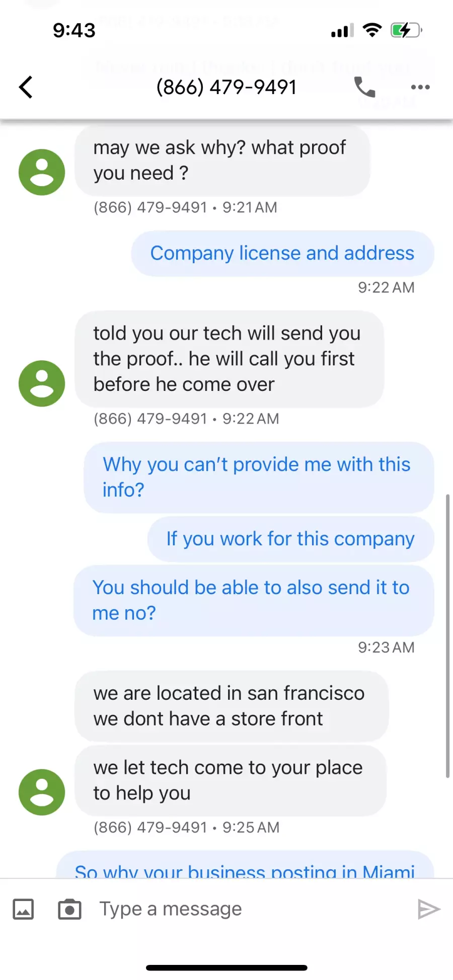This screenshot has height=980, width=453.
Task: Tap the (866) 479-9491 header title
Action: click(x=226, y=87)
